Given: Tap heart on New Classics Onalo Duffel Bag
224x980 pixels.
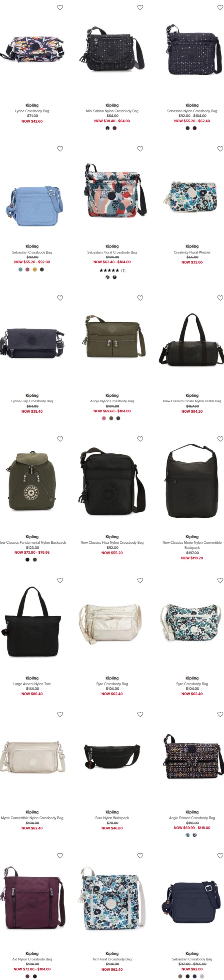Looking at the screenshot, I should (220, 298).
